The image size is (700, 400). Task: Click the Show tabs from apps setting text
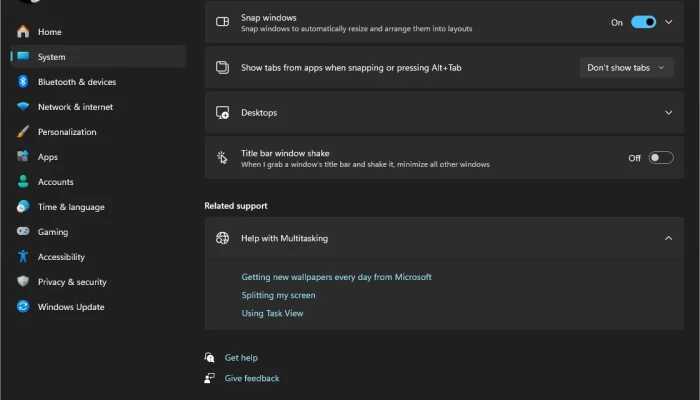point(351,68)
